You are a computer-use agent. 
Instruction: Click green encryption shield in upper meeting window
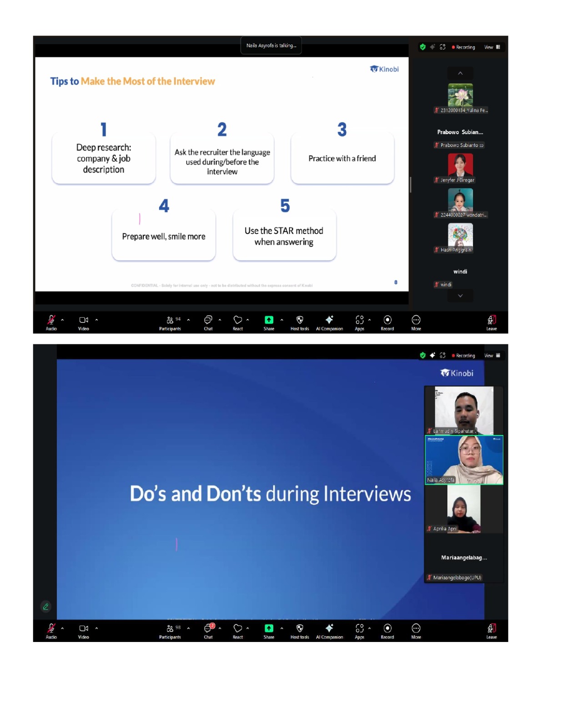[422, 47]
